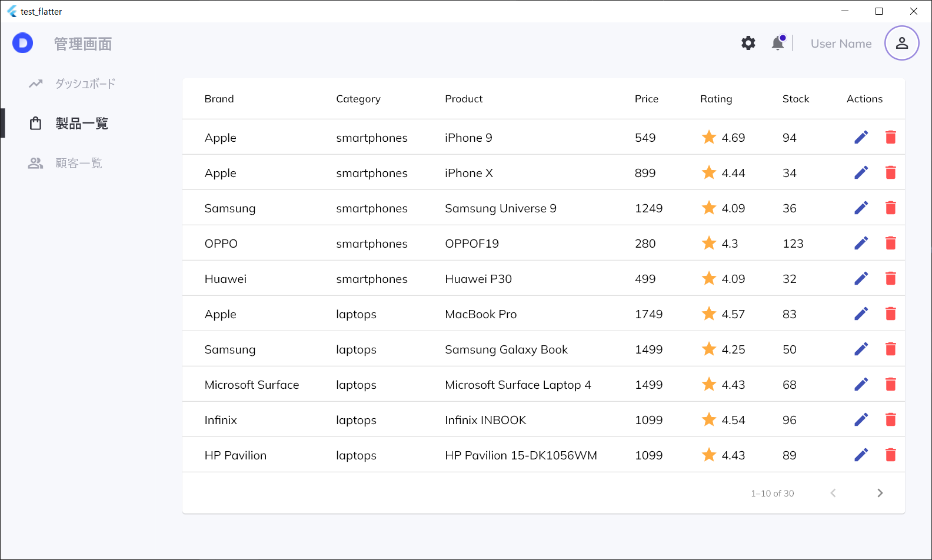932x560 pixels.
Task: Edit the Huawei P30 product
Action: pos(861,278)
